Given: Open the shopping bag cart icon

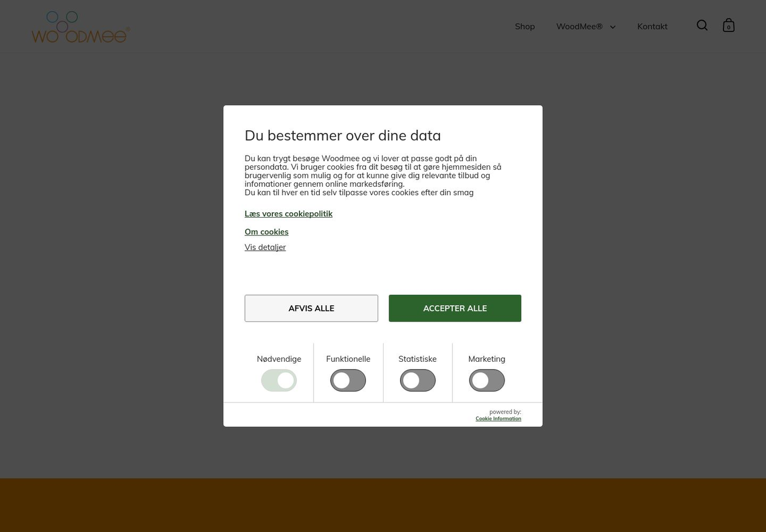Looking at the screenshot, I should (728, 26).
